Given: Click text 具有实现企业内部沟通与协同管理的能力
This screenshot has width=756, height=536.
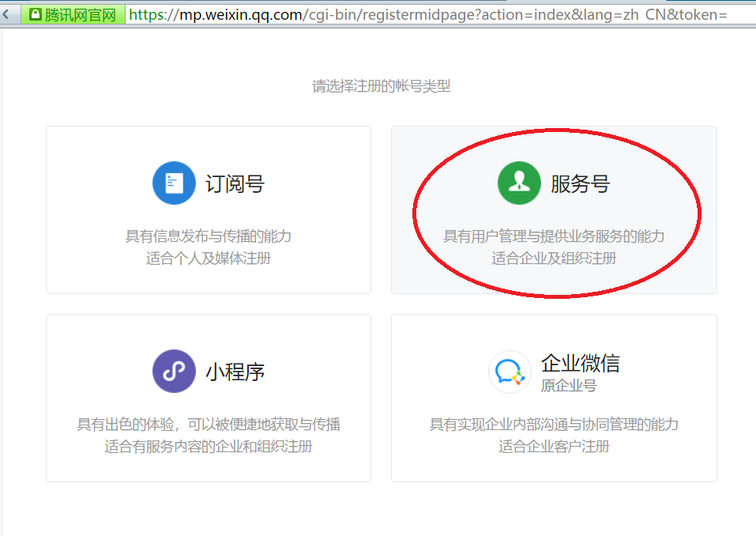Looking at the screenshot, I should (554, 424).
